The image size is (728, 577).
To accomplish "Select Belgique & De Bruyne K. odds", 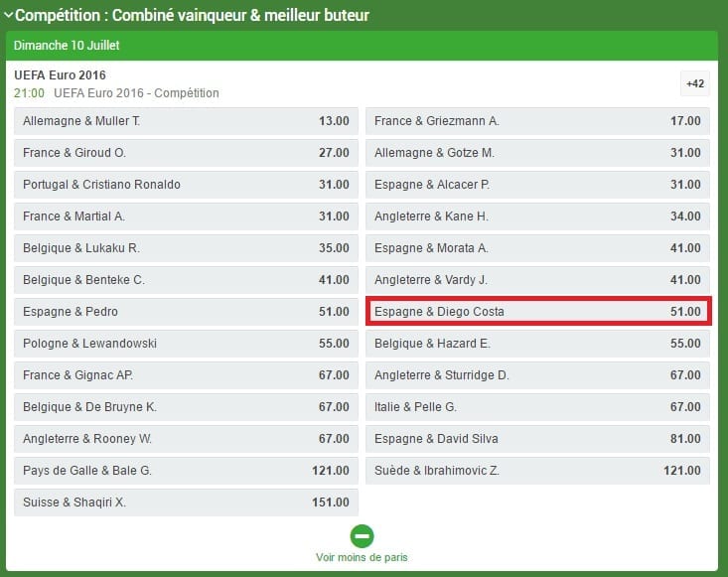I will click(186, 407).
